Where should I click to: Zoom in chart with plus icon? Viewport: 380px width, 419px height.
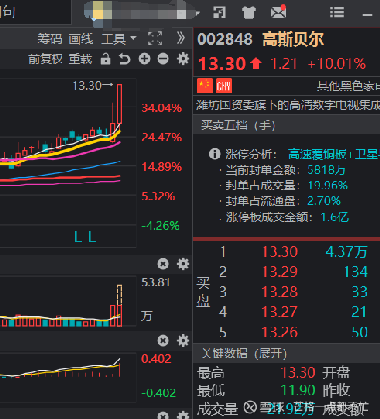pos(144,59)
